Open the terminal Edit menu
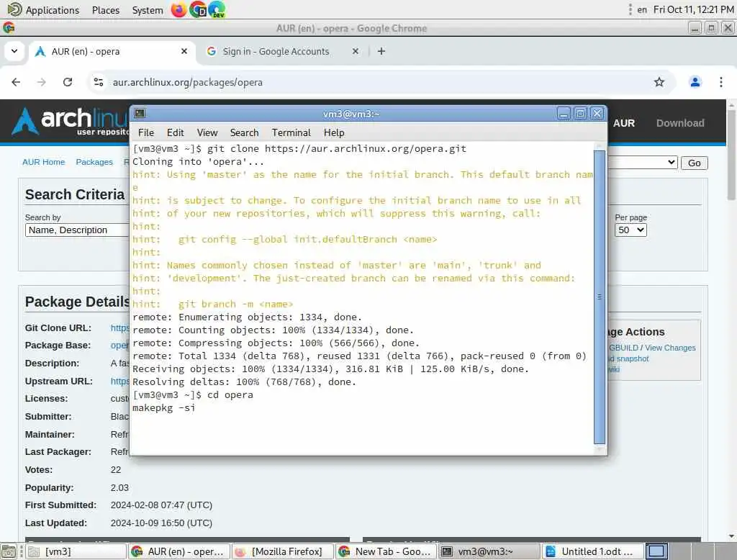 (x=176, y=132)
